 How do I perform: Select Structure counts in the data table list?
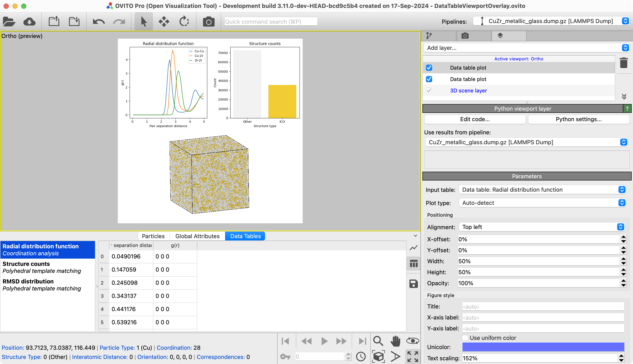tap(42, 267)
